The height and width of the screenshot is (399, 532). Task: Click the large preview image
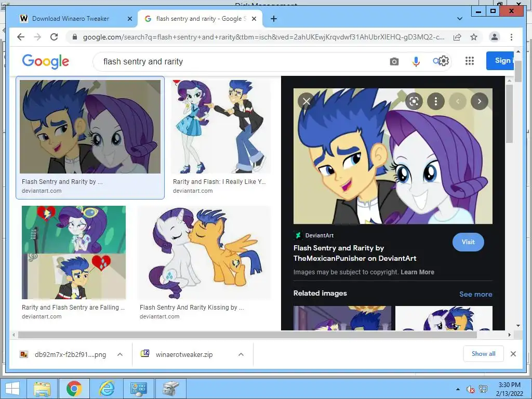click(393, 156)
